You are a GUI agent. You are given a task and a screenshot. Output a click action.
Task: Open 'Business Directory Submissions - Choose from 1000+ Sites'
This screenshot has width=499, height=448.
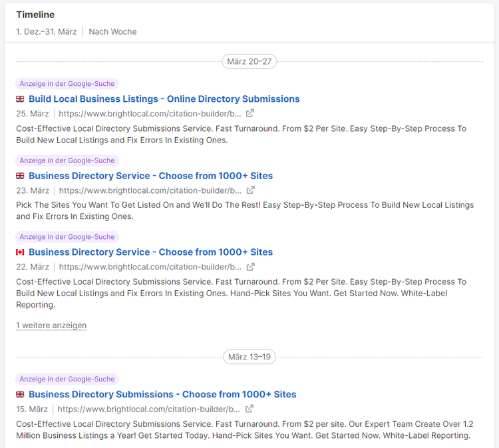tap(162, 394)
